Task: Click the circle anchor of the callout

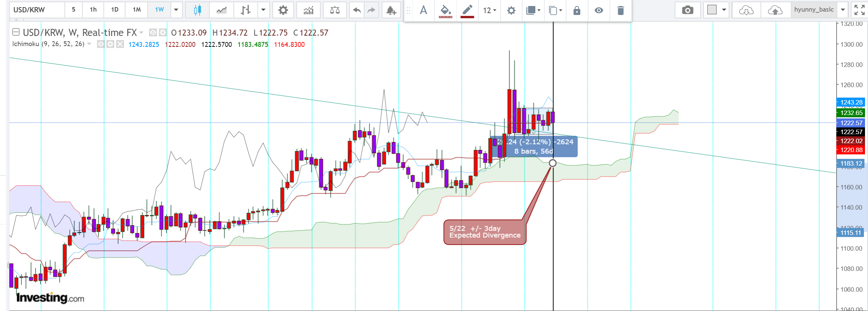Action: (553, 163)
